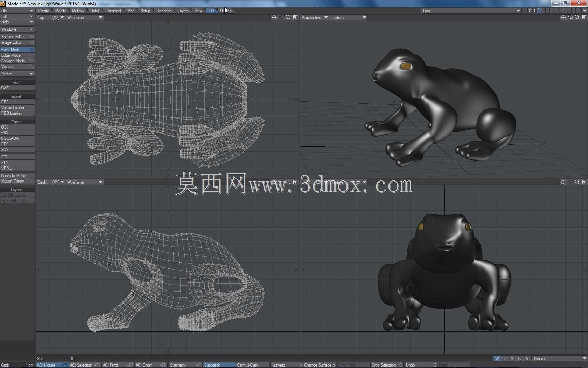
Task: Open the Texture render style dropdown
Action: click(348, 18)
